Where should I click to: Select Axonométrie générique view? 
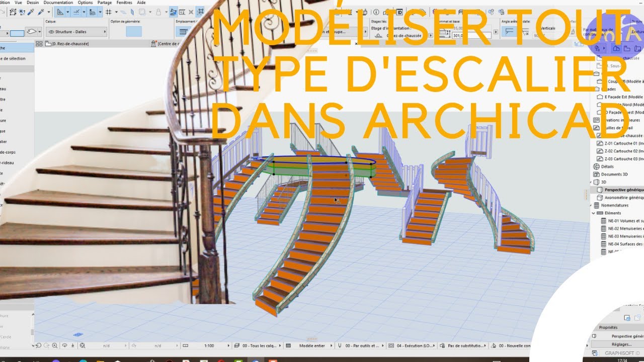[x=620, y=198]
